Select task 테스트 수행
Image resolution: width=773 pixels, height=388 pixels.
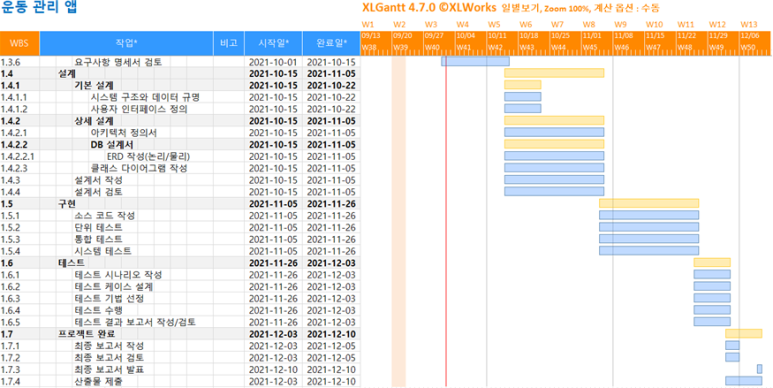[98, 311]
